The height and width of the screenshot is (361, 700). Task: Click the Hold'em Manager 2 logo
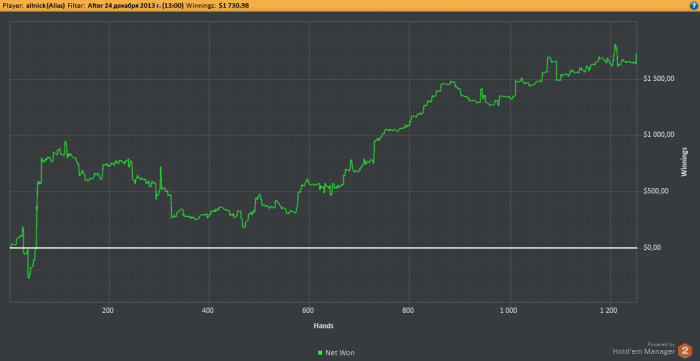tap(684, 351)
